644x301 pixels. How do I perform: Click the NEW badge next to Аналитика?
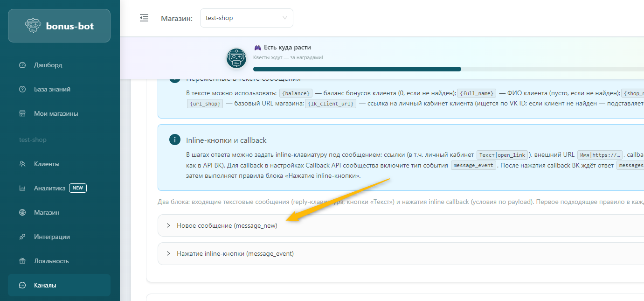coord(78,188)
